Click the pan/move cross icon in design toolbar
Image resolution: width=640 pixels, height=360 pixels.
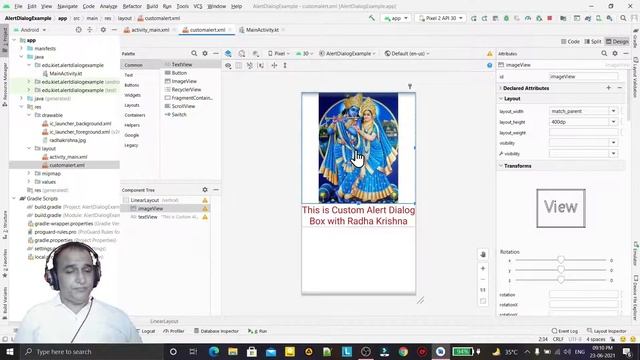click(274, 65)
